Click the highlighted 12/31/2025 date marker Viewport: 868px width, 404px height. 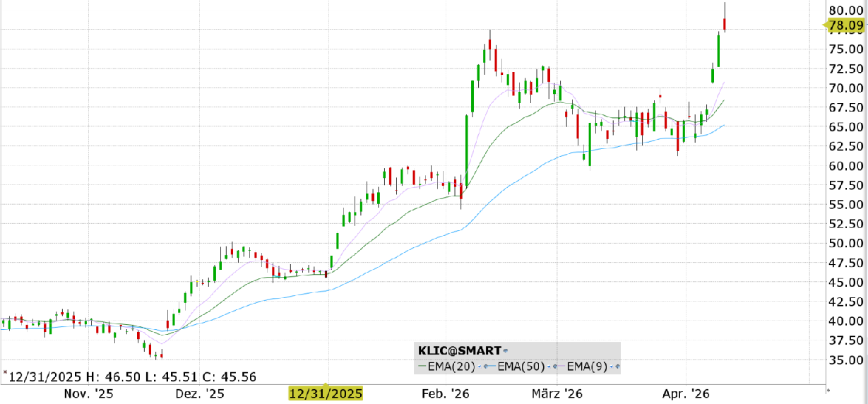(x=326, y=393)
